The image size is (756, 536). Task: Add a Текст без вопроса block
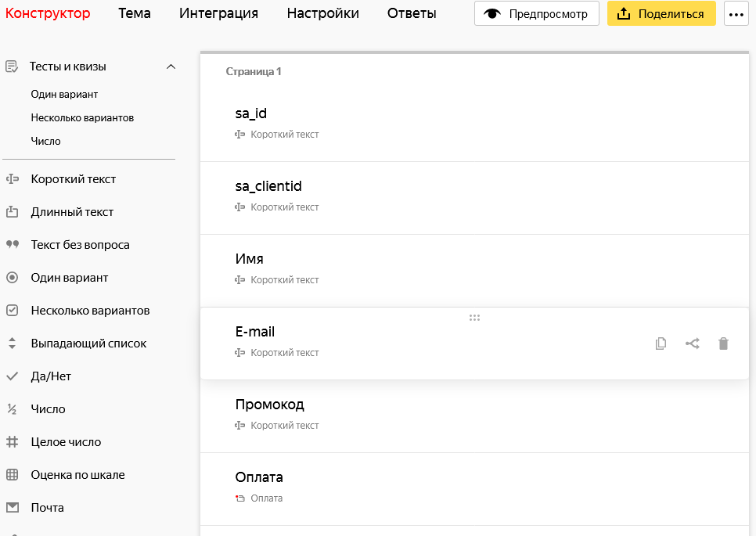point(80,245)
